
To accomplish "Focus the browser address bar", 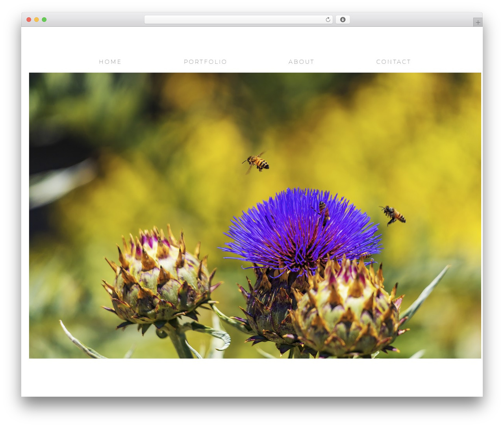I will tap(239, 20).
